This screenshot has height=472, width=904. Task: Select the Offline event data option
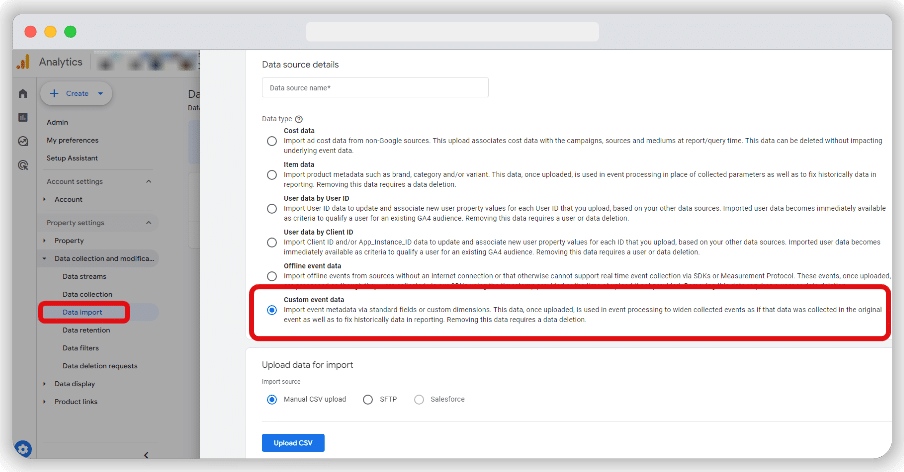tap(272, 276)
